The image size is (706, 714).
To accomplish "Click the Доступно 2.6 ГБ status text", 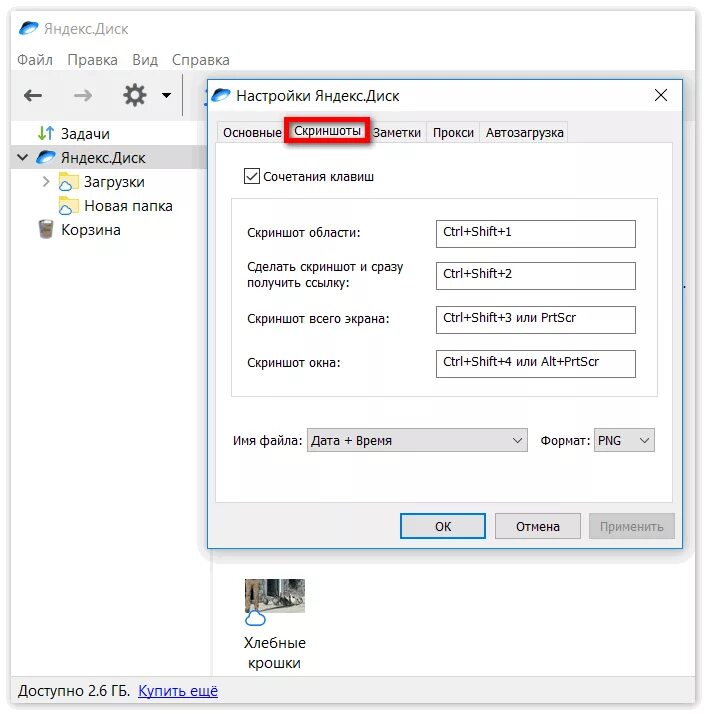I will tap(74, 691).
